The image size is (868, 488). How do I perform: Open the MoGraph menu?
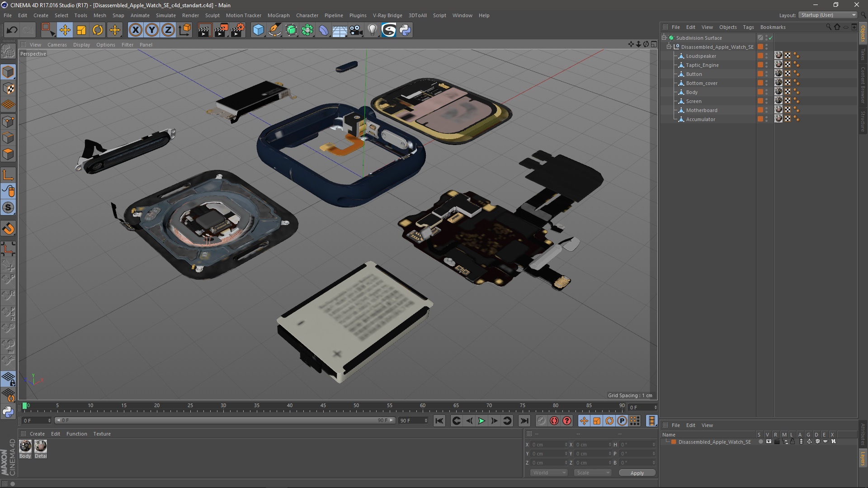point(278,15)
